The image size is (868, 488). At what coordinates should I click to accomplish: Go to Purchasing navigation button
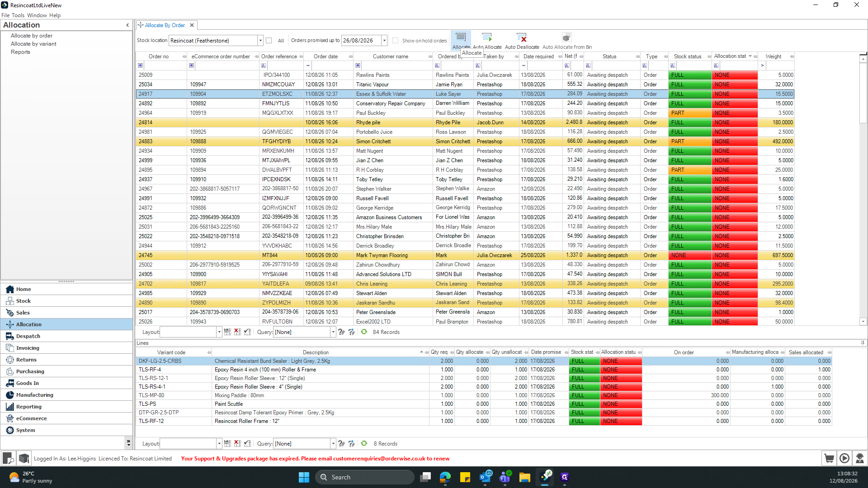pyautogui.click(x=66, y=371)
